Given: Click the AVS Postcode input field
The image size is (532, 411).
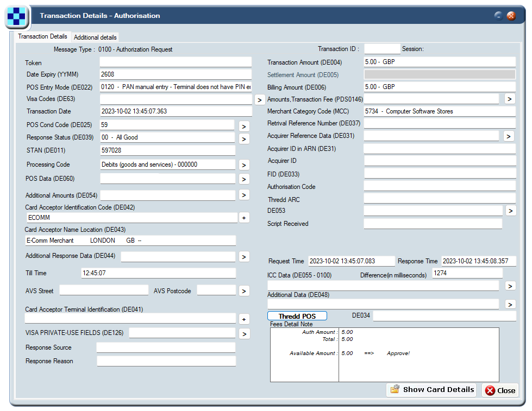Looking at the screenshot, I should click(x=216, y=290).
